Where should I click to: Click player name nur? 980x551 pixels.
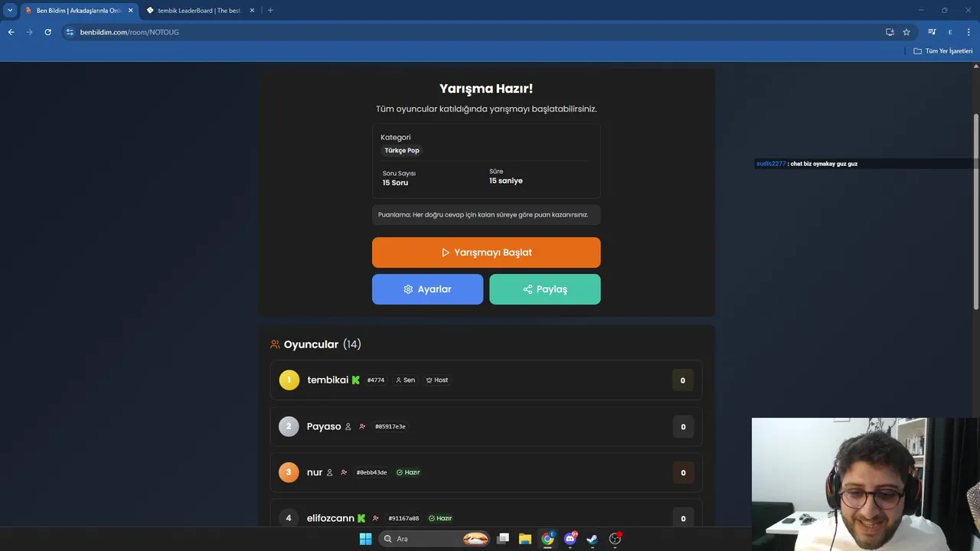[x=315, y=472]
